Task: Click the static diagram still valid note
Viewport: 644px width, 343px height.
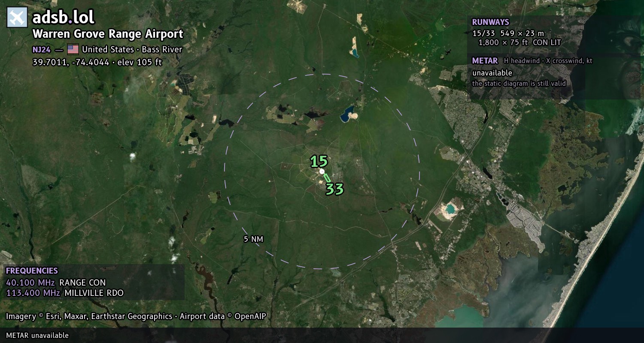Action: pos(519,84)
